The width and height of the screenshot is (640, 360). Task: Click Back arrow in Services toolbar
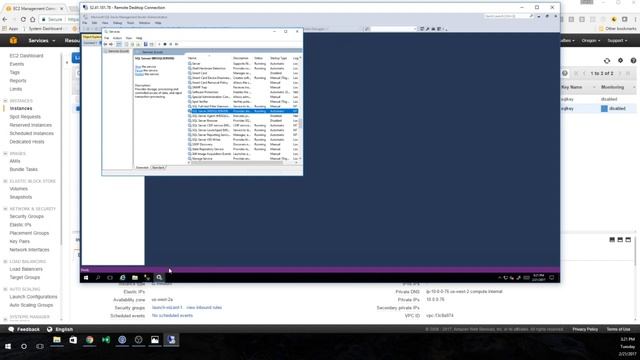coord(105,44)
